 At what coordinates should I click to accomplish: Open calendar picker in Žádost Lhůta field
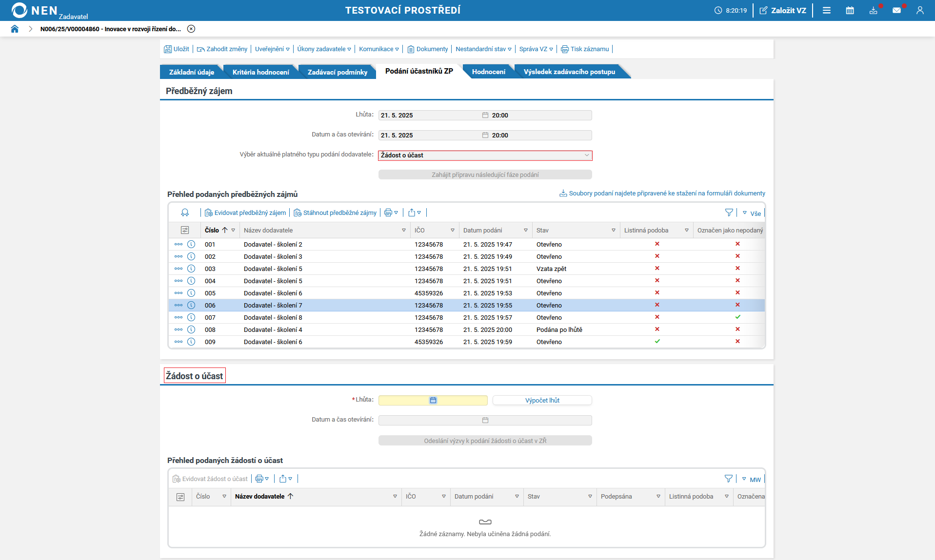(x=433, y=400)
